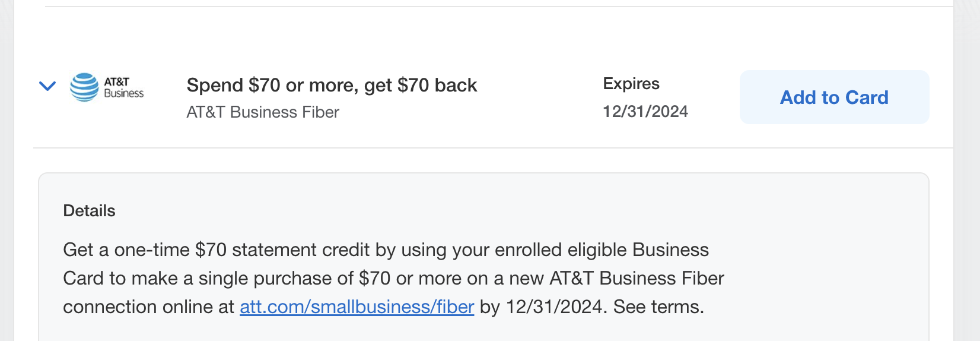Click the "AT&T Business Fiber" subtitle
The width and height of the screenshot is (980, 341).
(x=263, y=112)
